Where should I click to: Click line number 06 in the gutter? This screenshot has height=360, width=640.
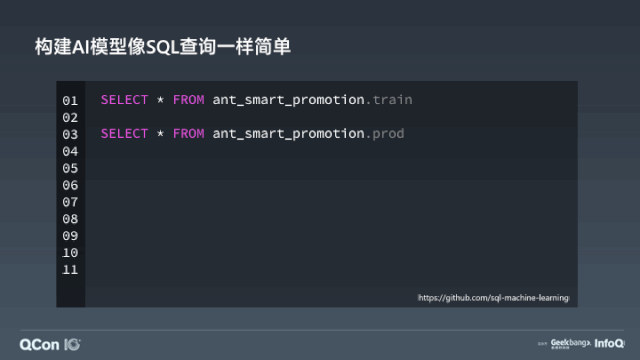click(x=70, y=185)
